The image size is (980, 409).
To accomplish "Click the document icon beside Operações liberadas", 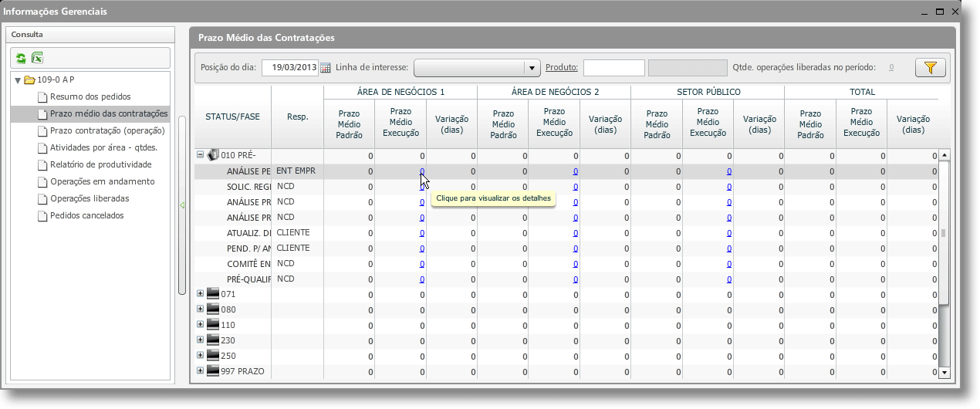I will click(x=42, y=198).
